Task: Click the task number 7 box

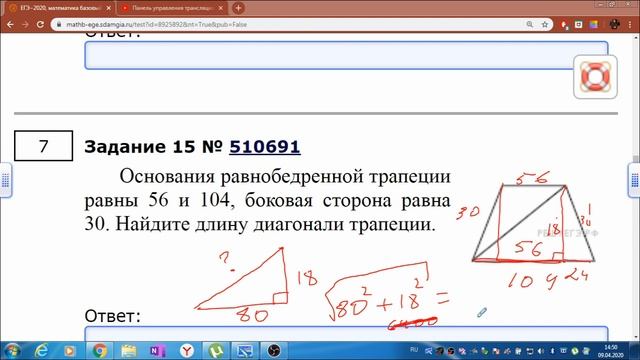Action: (x=44, y=146)
